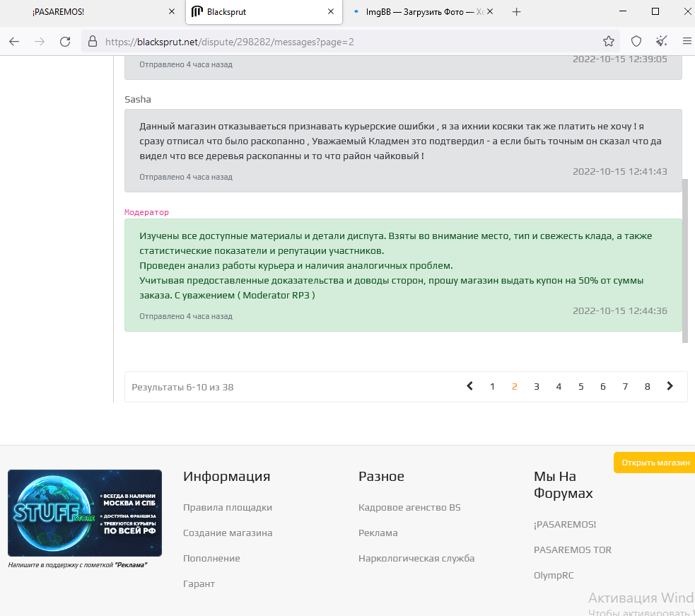Close the ImgBB tab
This screenshot has height=616, width=695.
(x=490, y=11)
